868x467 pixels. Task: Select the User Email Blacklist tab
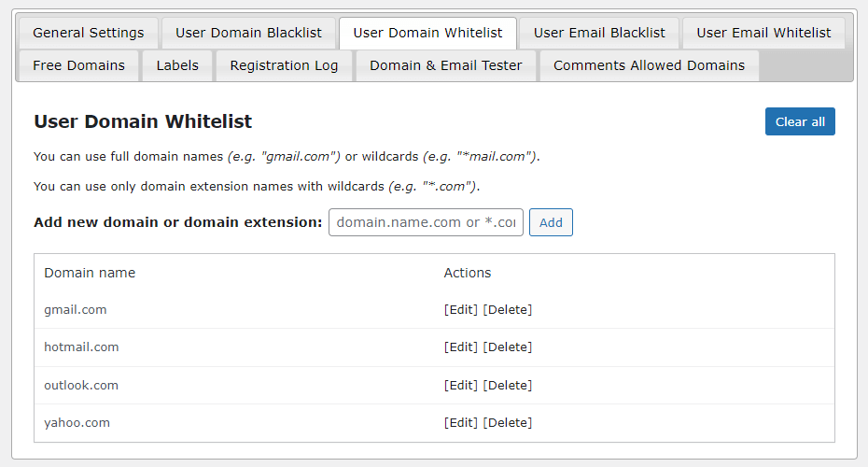pos(599,33)
